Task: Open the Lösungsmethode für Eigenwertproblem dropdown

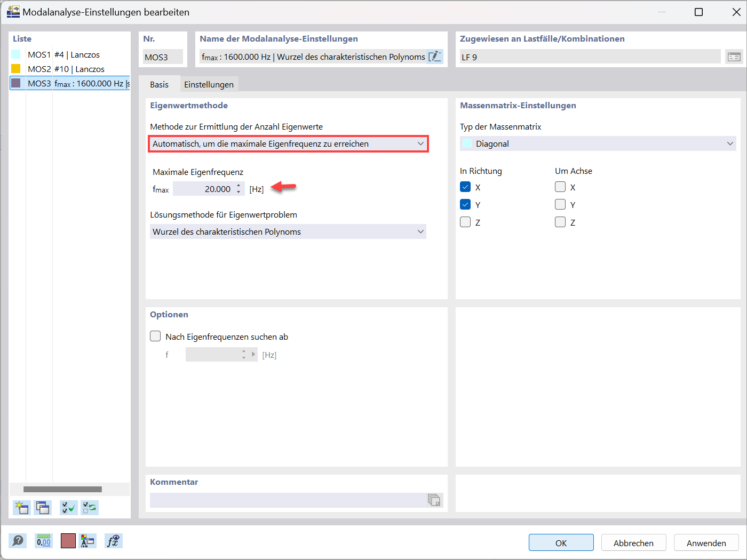Action: click(288, 231)
